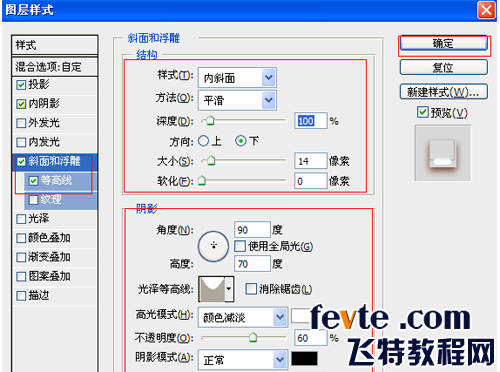Uncheck the 等高线 sub-option checkbox
500x372 pixels.
[x=33, y=181]
